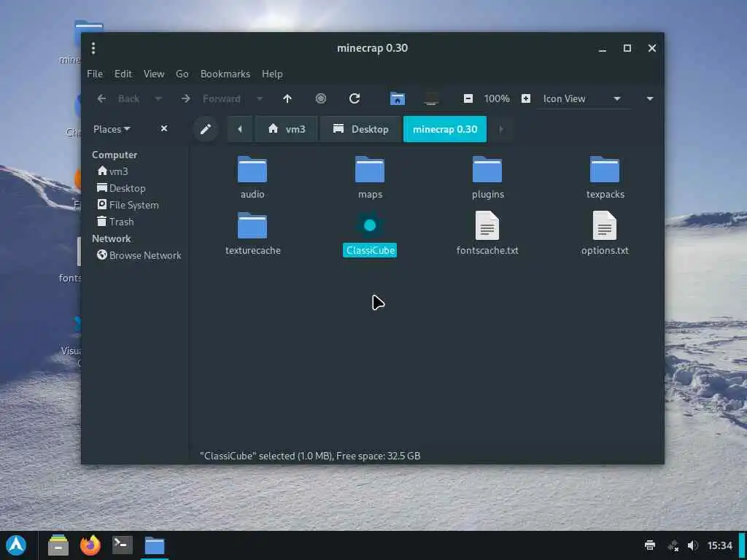Open the Icon View mode dropdown
This screenshot has height=560, width=747.
[x=583, y=98]
